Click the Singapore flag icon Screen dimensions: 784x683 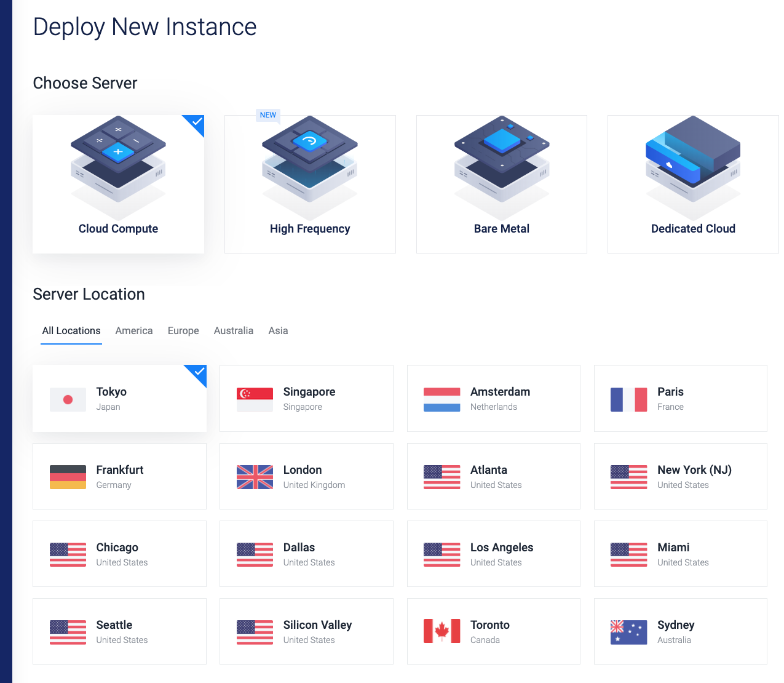(255, 400)
